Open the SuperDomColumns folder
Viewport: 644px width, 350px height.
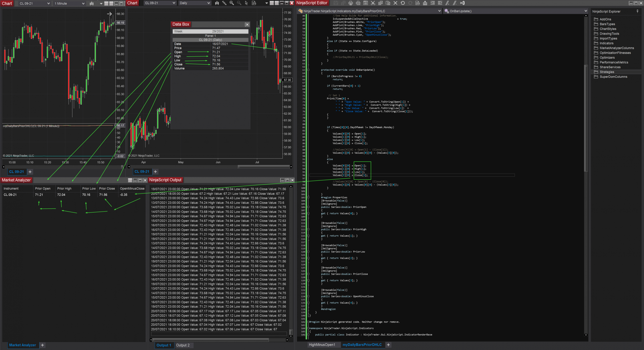[x=613, y=77]
